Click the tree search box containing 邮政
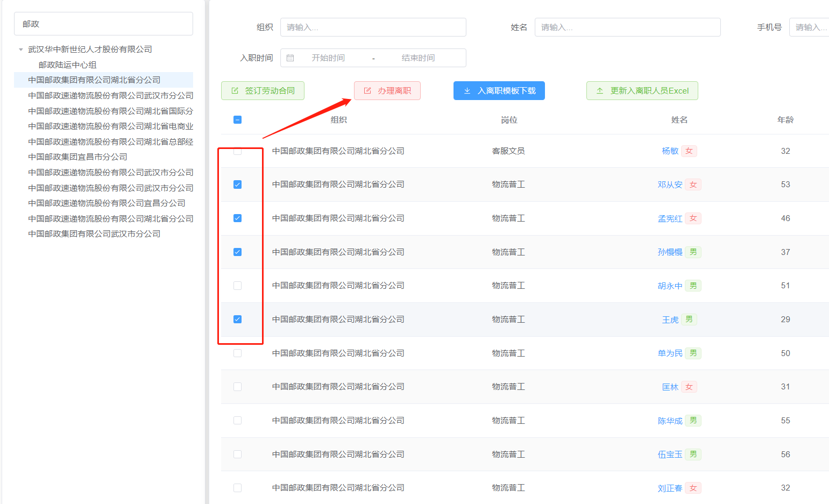 coord(103,24)
